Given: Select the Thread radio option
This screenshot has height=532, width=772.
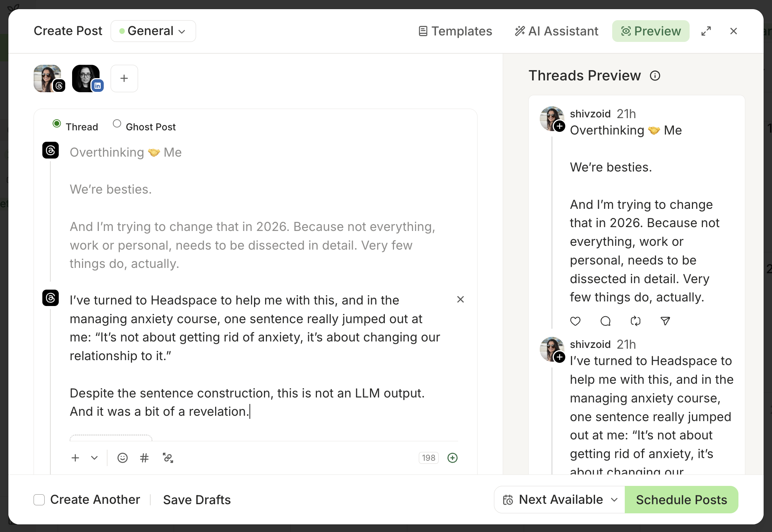Looking at the screenshot, I should tap(57, 124).
